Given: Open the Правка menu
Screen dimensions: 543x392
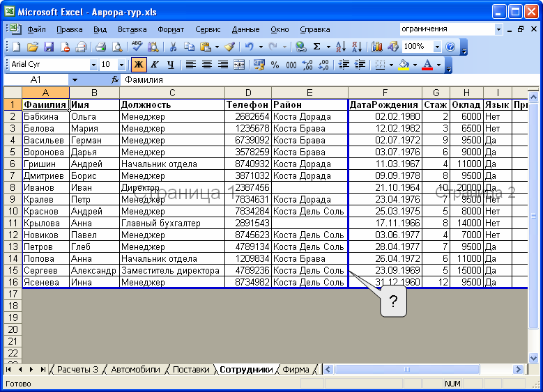Looking at the screenshot, I should 70,29.
